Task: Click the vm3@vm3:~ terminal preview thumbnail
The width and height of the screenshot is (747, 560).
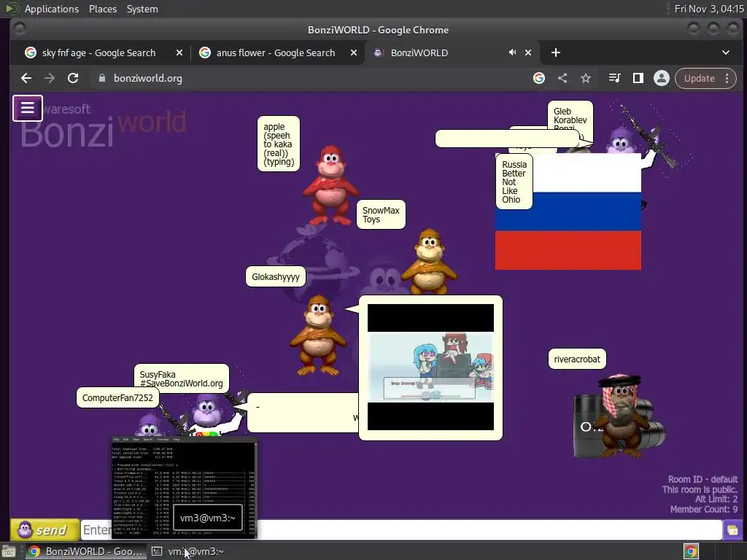Action: pyautogui.click(x=185, y=488)
